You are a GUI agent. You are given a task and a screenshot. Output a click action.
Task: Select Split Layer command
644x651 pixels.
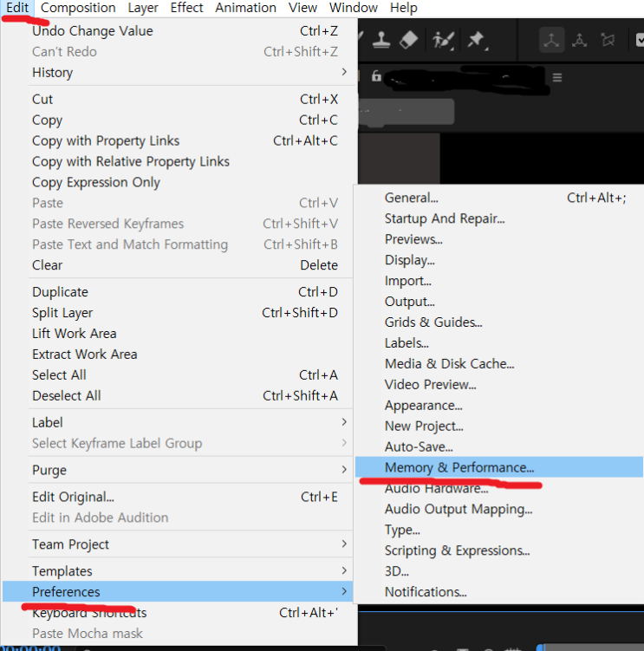point(62,313)
